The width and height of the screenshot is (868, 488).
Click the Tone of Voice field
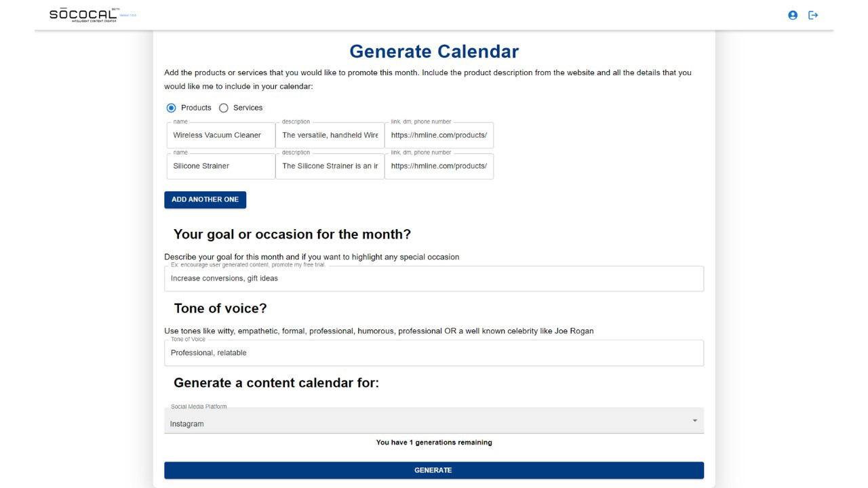(x=433, y=353)
